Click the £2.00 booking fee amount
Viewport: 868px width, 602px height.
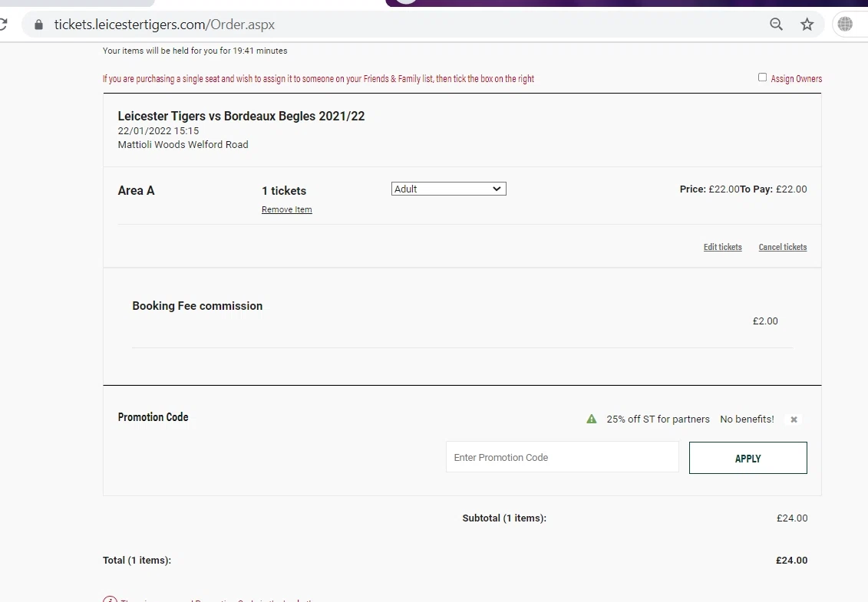765,321
